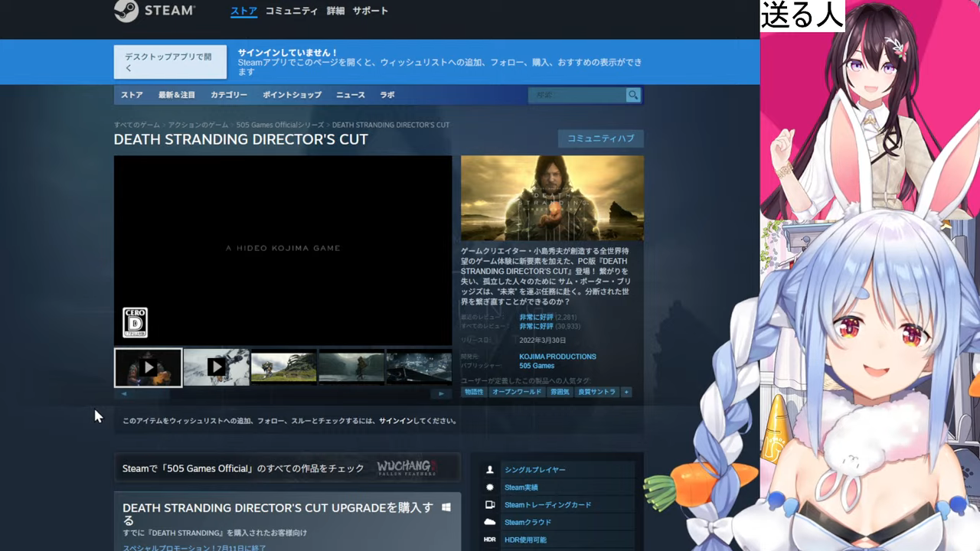Viewport: 980px width, 551px height.
Task: Click the サインイン link in the wishlist notice
Action: click(396, 421)
